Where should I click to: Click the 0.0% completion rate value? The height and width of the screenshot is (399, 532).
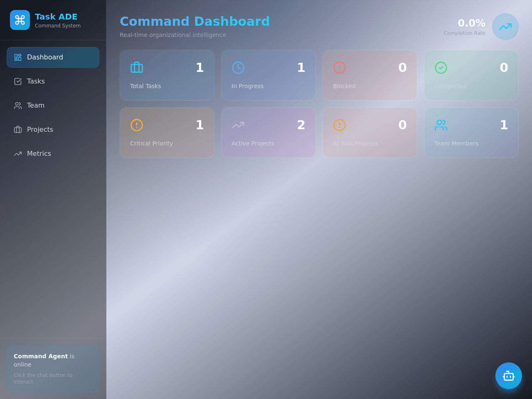pos(471,23)
